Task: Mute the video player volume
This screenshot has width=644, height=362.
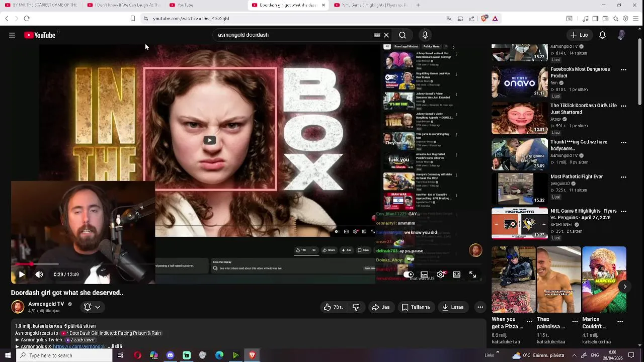Action: tap(39, 275)
